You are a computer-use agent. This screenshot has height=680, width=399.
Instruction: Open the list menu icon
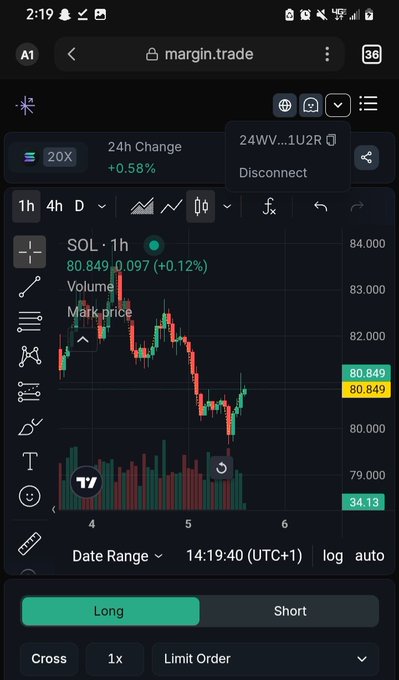point(368,104)
